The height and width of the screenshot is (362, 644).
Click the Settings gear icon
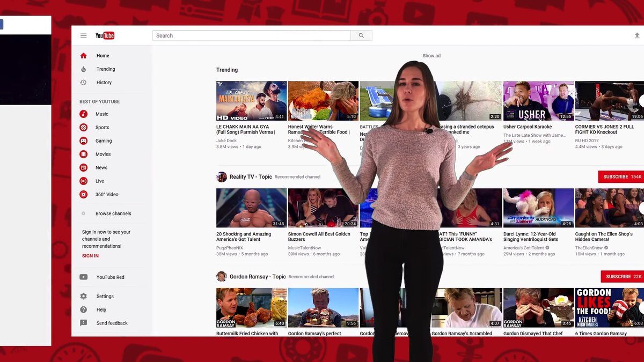tap(83, 296)
